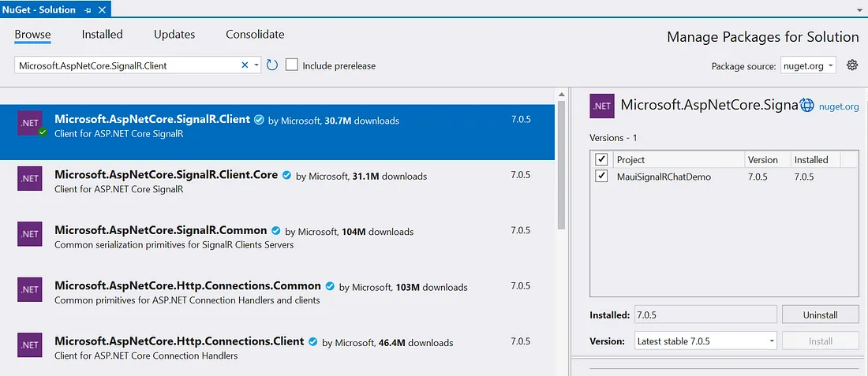Clear search text with the X icon
Screen dimensions: 868x376
[245, 65]
